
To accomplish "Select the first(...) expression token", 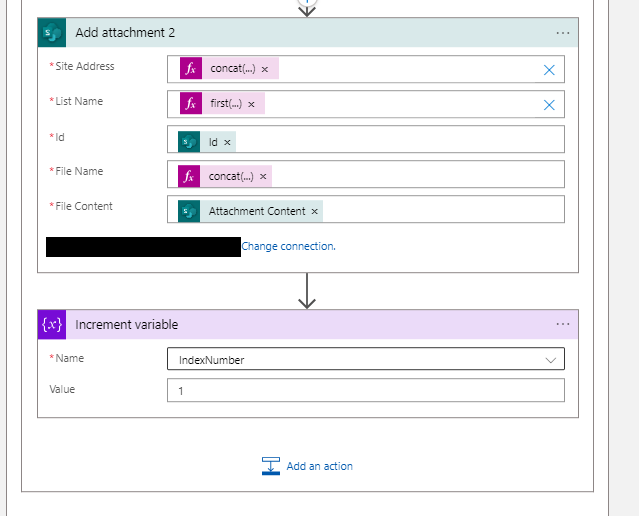I will point(223,103).
